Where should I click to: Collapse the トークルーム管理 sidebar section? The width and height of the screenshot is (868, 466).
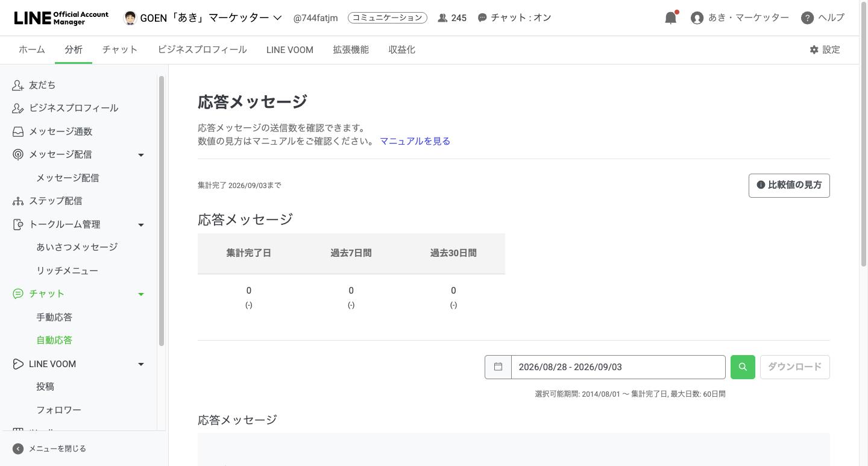141,225
